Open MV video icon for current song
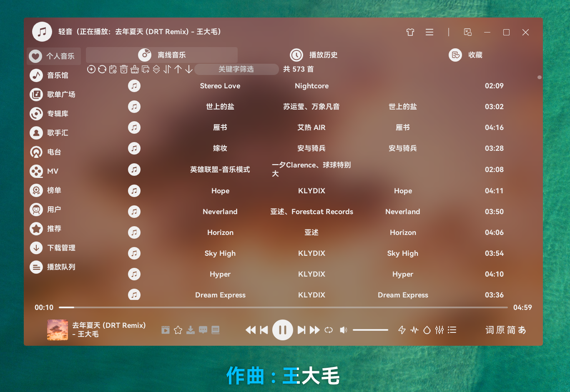The image size is (570, 392). (x=166, y=330)
